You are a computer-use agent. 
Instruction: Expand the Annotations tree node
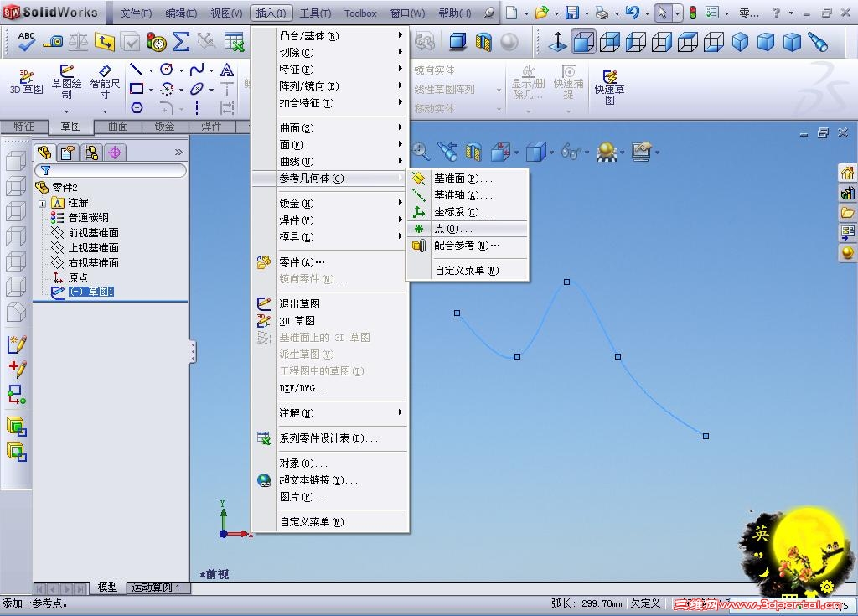(42, 203)
